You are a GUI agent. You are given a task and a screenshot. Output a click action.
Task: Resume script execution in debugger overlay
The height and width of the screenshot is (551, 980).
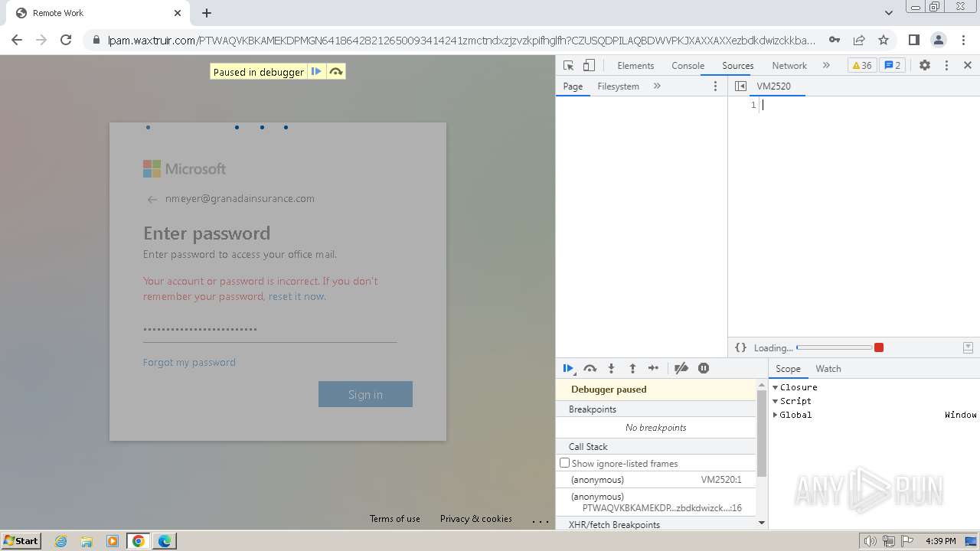tap(316, 72)
